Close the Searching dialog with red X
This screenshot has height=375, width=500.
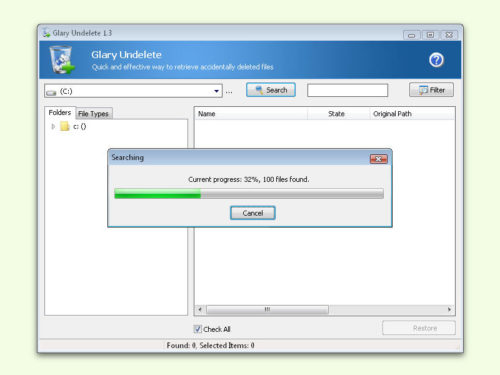click(379, 159)
